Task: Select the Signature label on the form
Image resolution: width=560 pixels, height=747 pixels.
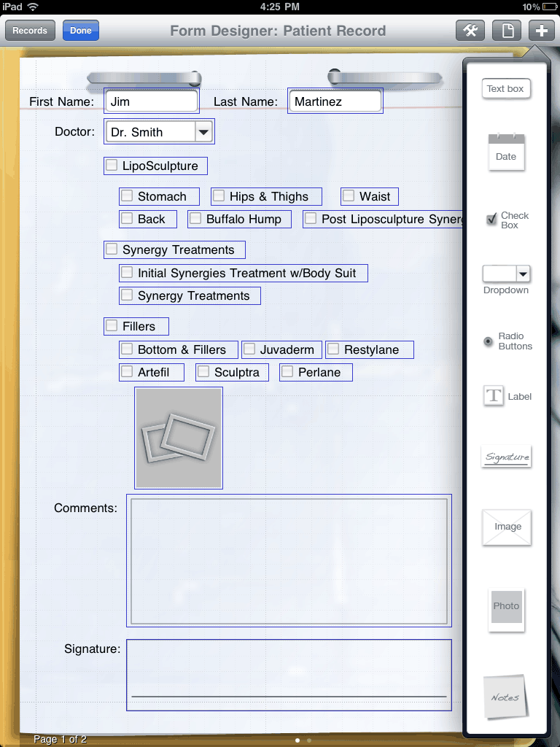Action: point(93,649)
